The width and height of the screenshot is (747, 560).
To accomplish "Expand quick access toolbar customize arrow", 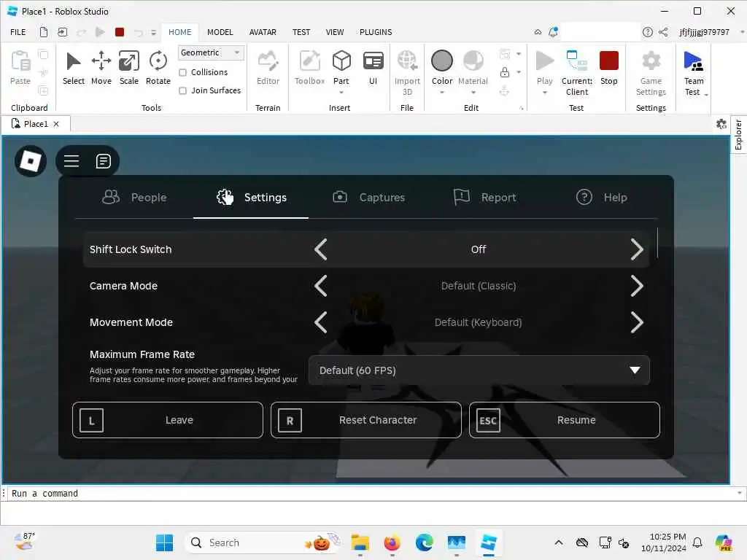I will [153, 32].
